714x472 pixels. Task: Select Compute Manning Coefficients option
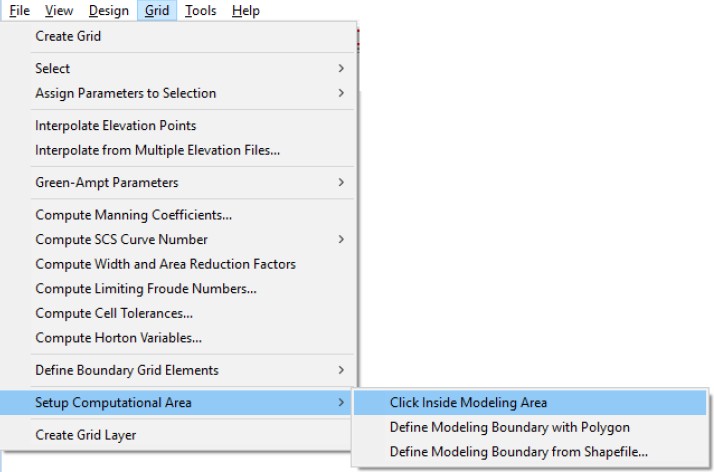133,215
